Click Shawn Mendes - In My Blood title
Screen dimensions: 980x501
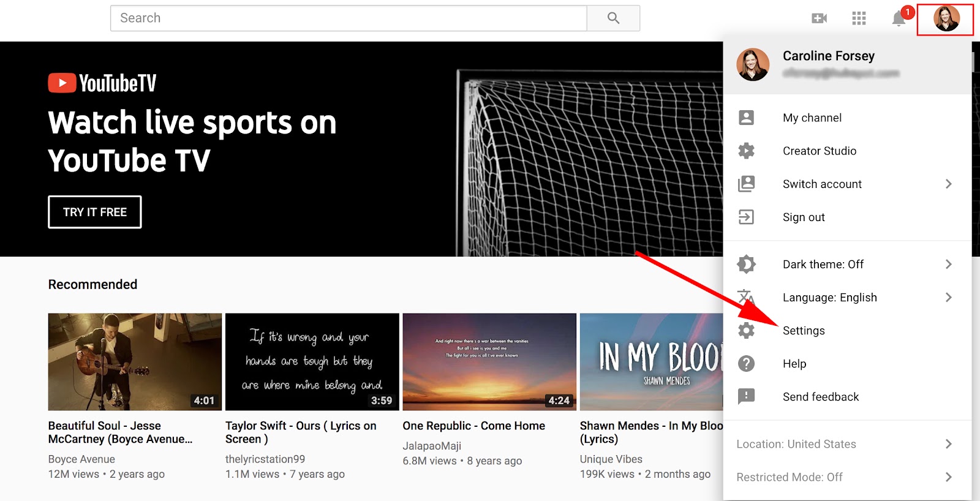point(652,432)
